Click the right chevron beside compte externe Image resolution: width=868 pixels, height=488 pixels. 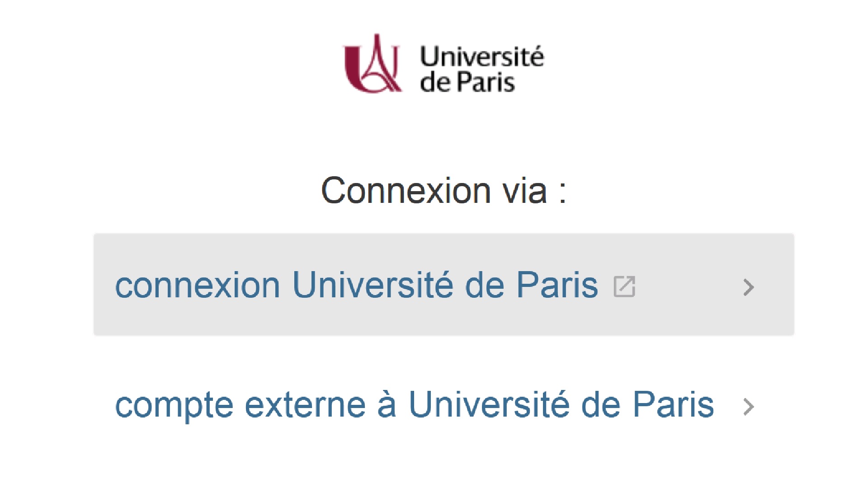[x=749, y=407]
